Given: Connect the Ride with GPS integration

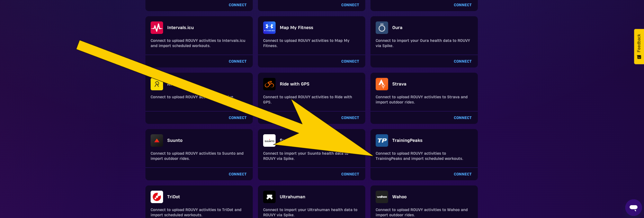Looking at the screenshot, I should (x=350, y=118).
